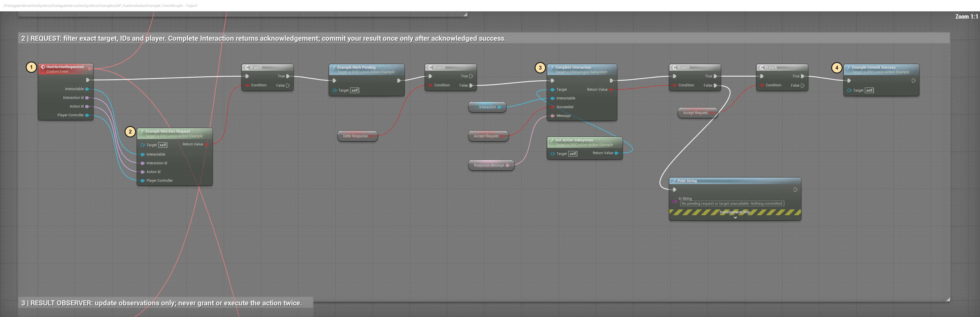Click the function icon on Complete Interaction node

click(x=552, y=68)
